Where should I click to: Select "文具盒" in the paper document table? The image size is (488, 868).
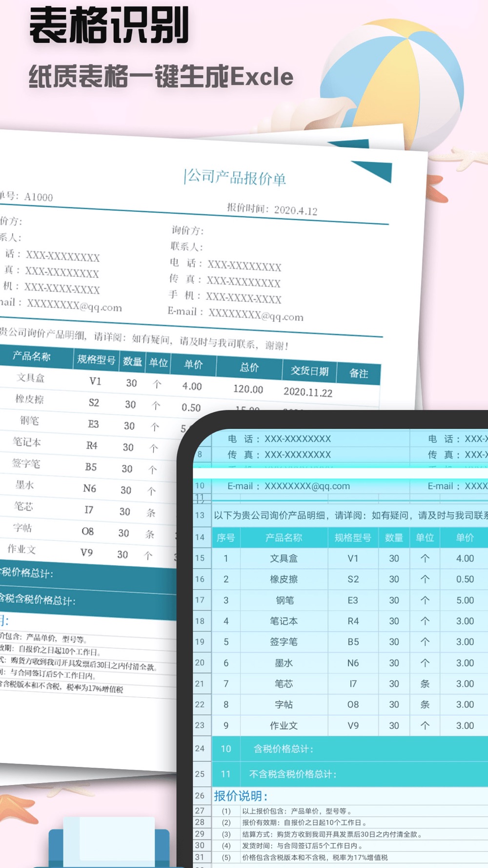point(30,377)
